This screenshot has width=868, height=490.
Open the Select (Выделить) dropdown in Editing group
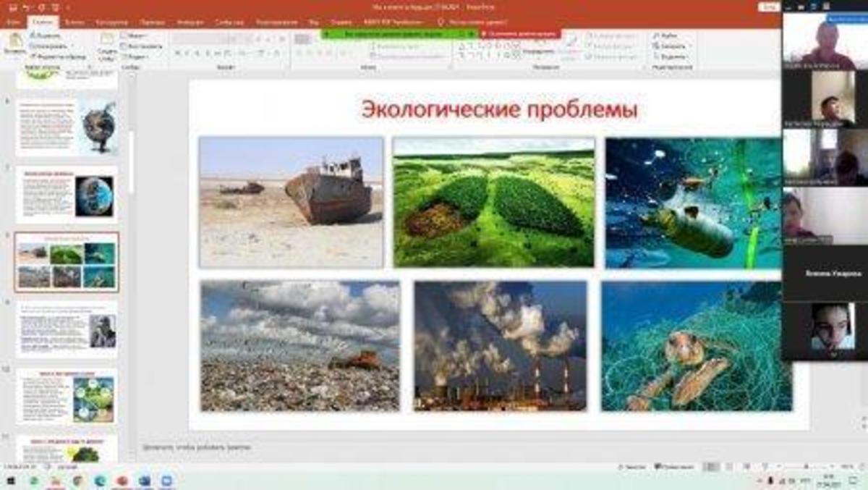pyautogui.click(x=673, y=56)
